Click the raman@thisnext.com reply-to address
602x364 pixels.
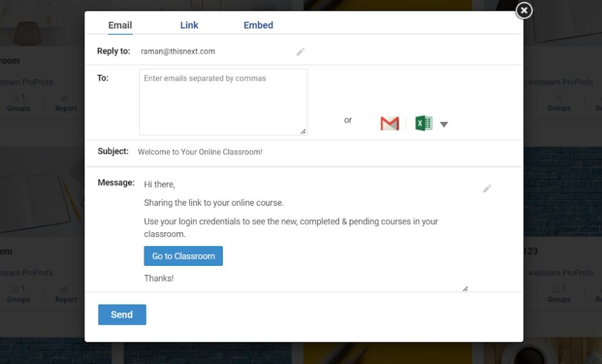178,52
